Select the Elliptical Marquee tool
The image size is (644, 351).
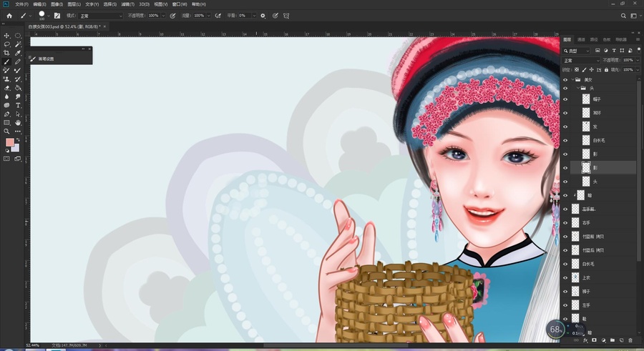(x=18, y=36)
